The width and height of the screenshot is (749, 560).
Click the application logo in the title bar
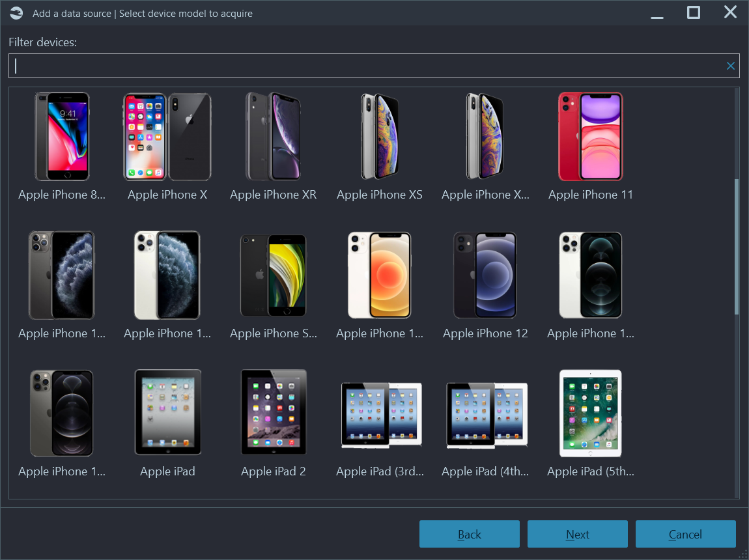point(16,13)
